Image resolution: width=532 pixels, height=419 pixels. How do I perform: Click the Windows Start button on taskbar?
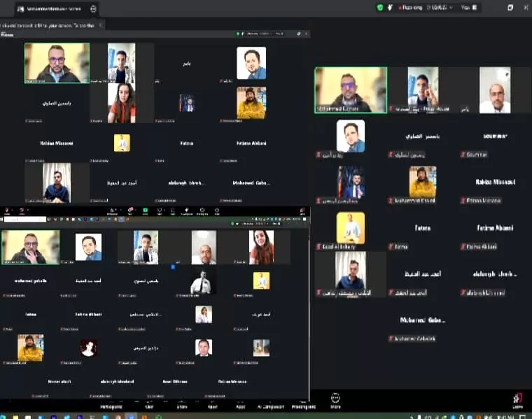(x=6, y=416)
